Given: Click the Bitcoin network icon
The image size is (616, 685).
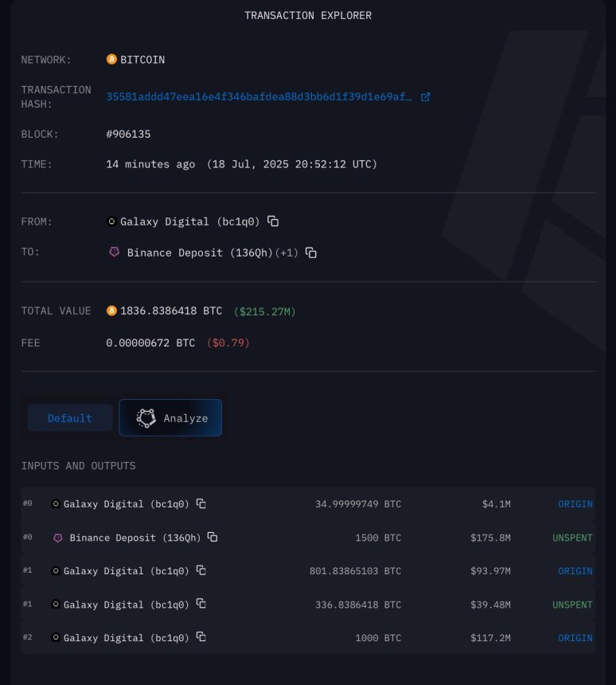Looking at the screenshot, I should 111,60.
